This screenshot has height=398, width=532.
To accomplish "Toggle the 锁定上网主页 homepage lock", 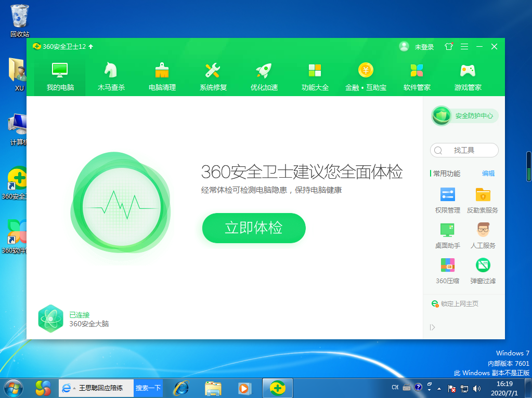I will pos(455,303).
